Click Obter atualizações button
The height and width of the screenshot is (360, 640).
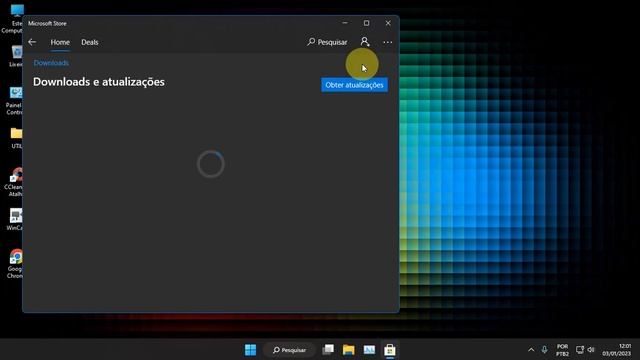[x=354, y=85]
